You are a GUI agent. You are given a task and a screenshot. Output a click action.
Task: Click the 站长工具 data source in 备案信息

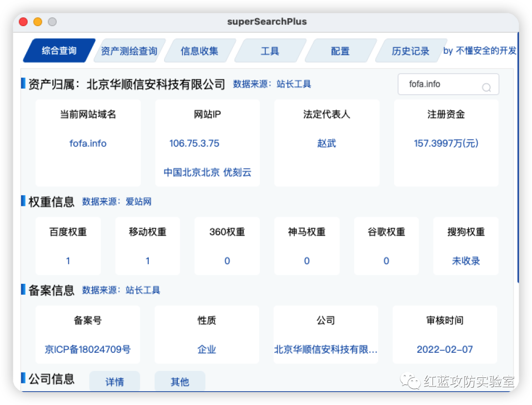pos(143,290)
